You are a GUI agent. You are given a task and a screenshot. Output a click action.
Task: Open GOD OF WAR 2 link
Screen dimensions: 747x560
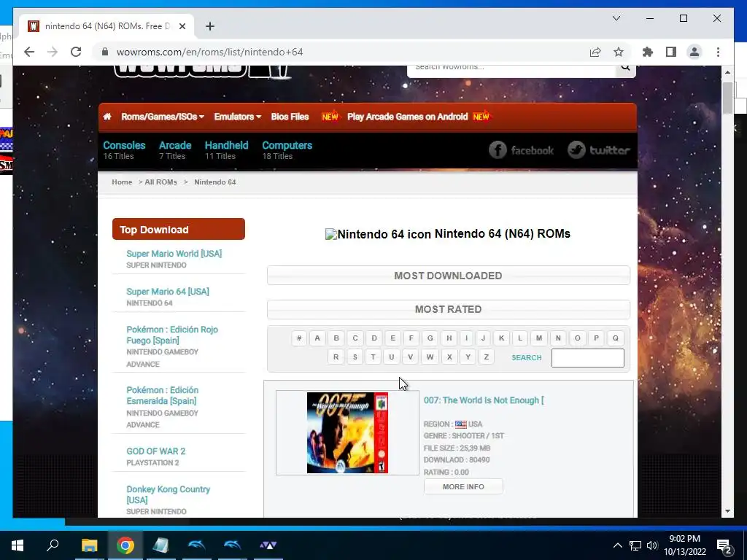click(x=156, y=451)
